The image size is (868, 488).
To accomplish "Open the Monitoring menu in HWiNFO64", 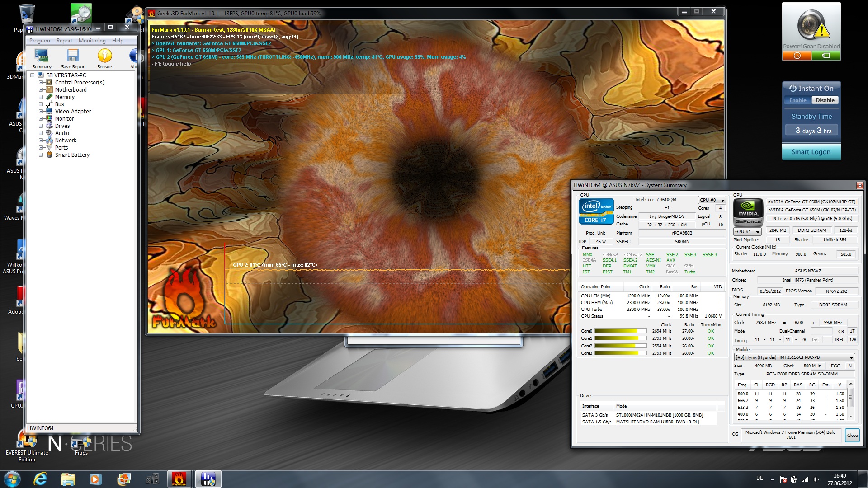I will coord(92,41).
